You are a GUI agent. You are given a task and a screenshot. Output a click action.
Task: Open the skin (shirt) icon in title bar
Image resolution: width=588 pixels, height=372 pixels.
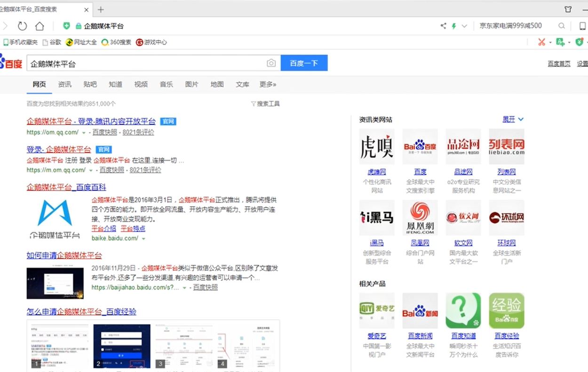[568, 9]
